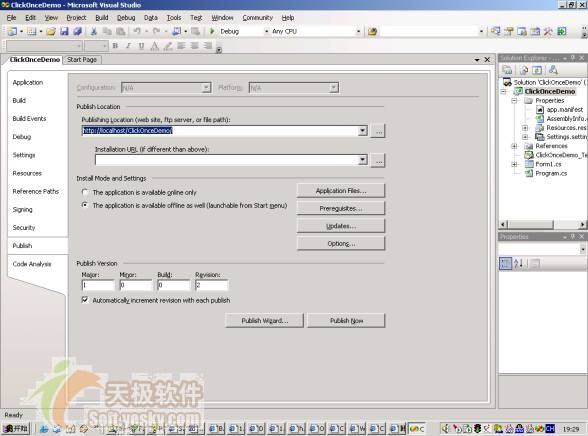Image resolution: width=588 pixels, height=436 pixels.
Task: Click the New Project toolbar icon
Action: pyautogui.click(x=12, y=31)
